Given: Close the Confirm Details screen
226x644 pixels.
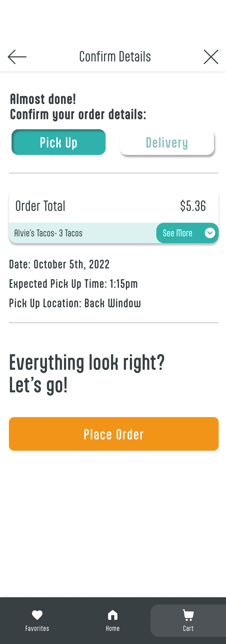Looking at the screenshot, I should click(211, 57).
